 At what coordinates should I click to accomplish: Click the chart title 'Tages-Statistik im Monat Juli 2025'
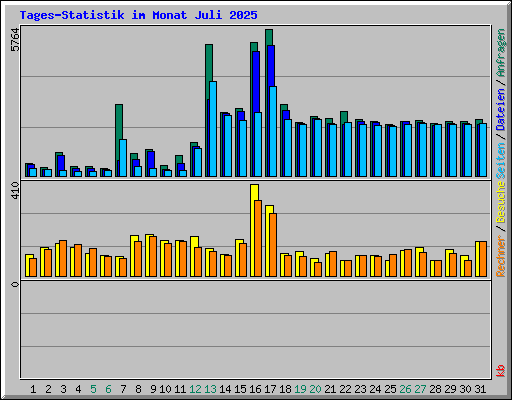click(138, 15)
